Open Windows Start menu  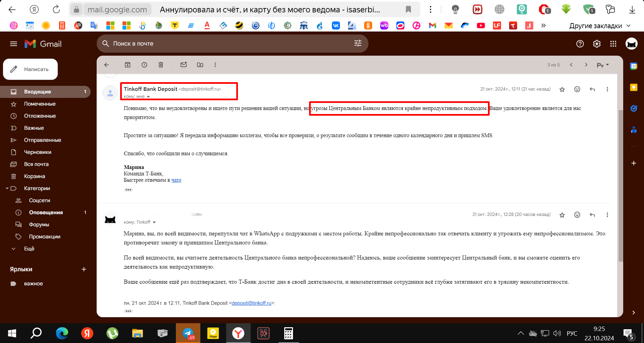coord(12,333)
